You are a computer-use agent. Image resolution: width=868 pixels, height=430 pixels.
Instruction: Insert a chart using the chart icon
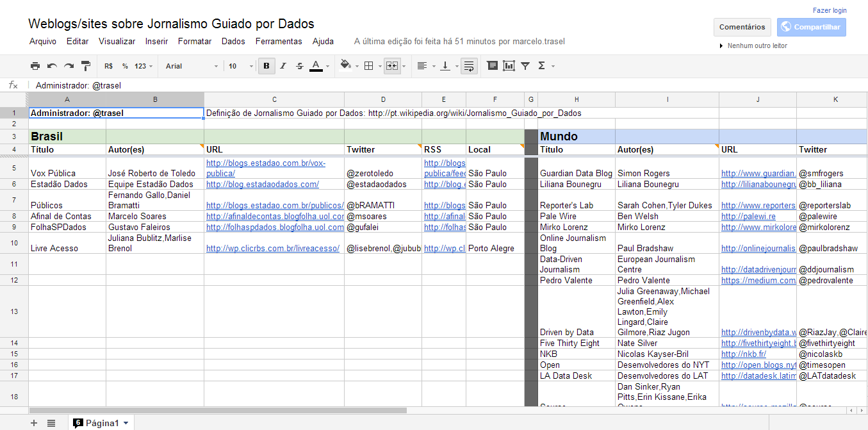[509, 66]
